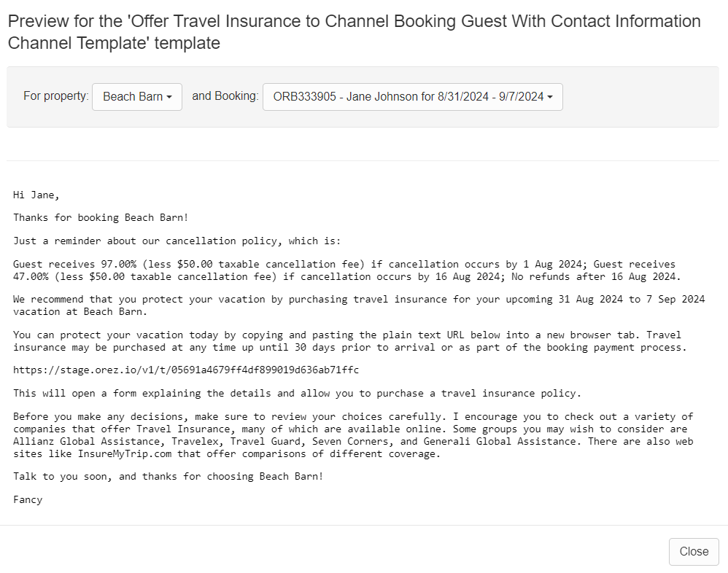Click the 'Hi Jane,' greeting line
Image resolution: width=728 pixels, height=573 pixels.
36,195
